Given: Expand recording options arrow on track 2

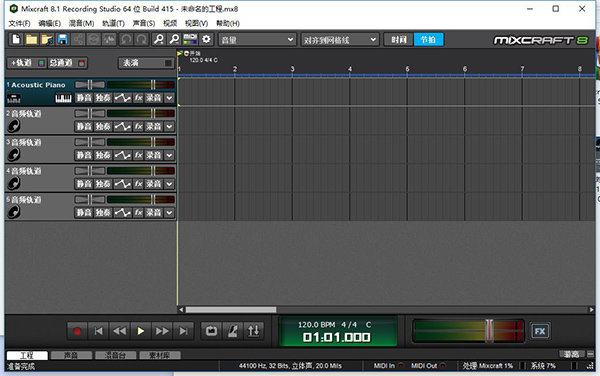Looking at the screenshot, I should click(x=169, y=127).
